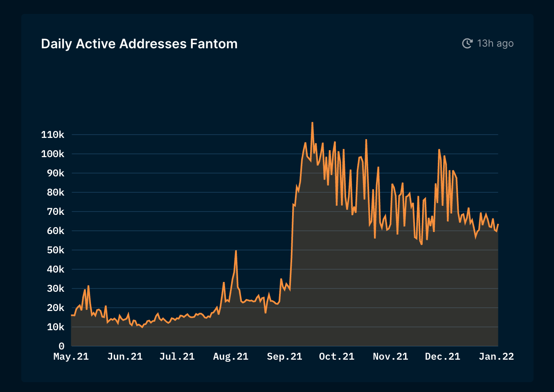Click the '13h ago' timestamp

point(495,43)
